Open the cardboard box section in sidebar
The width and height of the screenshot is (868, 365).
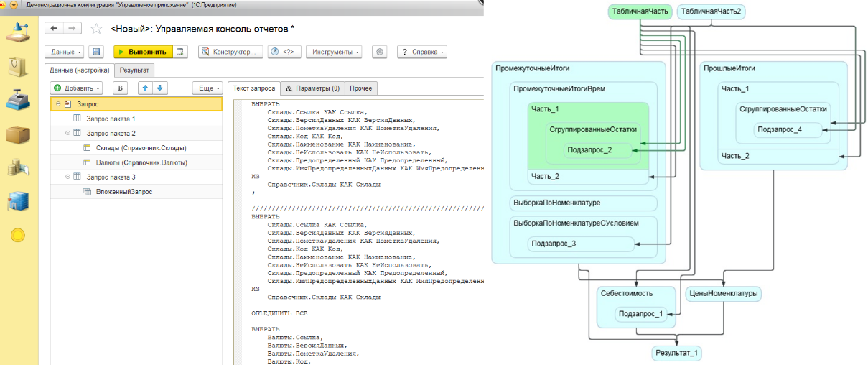click(x=18, y=134)
